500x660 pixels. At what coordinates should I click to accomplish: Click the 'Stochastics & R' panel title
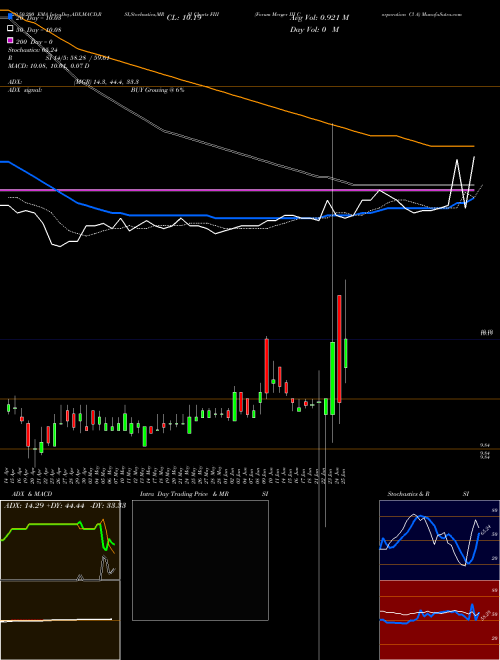point(408,494)
